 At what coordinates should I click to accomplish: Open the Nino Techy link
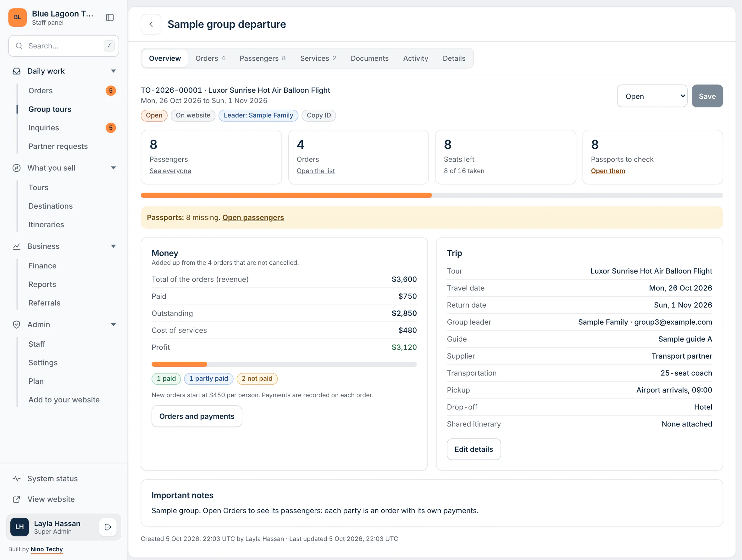[47, 549]
